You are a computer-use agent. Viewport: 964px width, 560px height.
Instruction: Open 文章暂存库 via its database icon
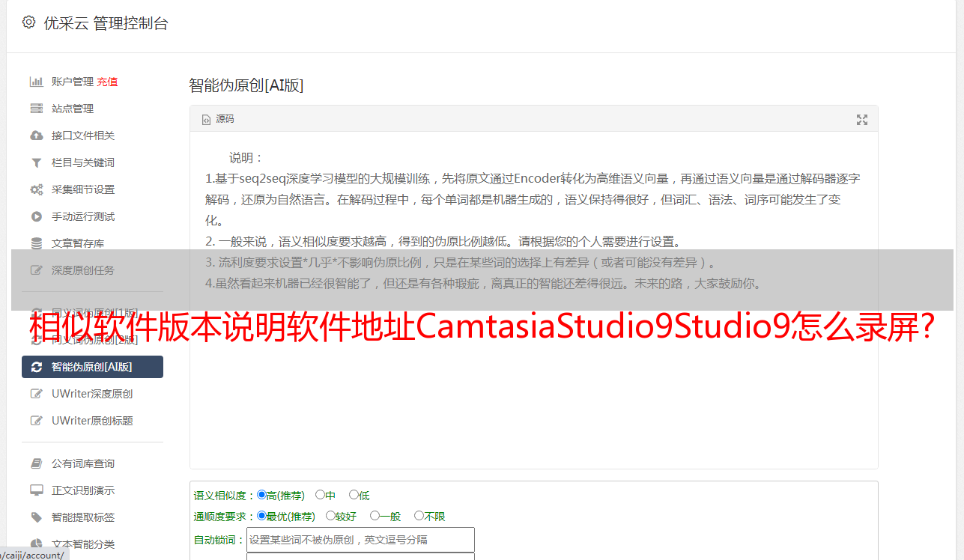point(36,243)
